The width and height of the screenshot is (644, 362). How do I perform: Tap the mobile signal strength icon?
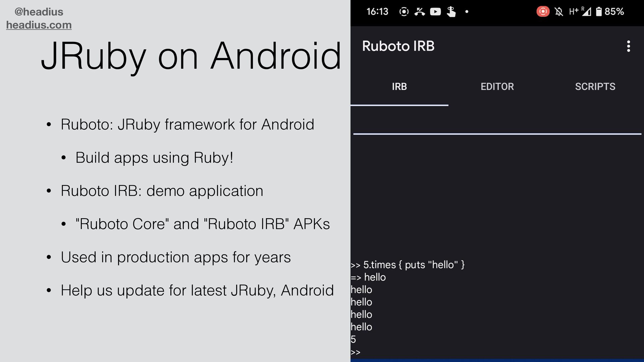[x=586, y=12]
